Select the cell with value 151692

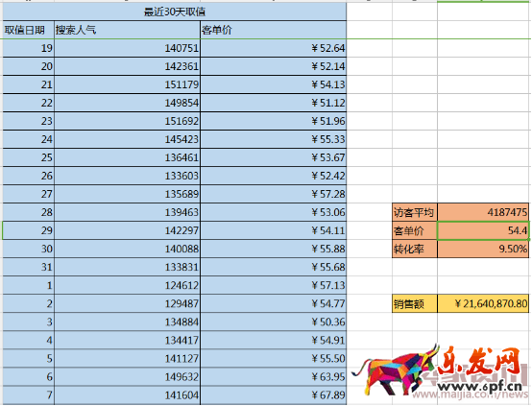point(127,122)
